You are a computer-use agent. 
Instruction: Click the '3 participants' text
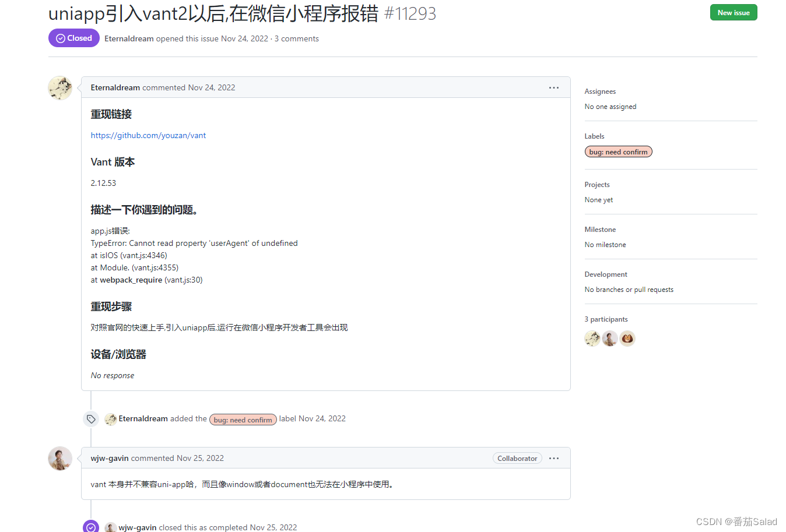click(x=606, y=319)
